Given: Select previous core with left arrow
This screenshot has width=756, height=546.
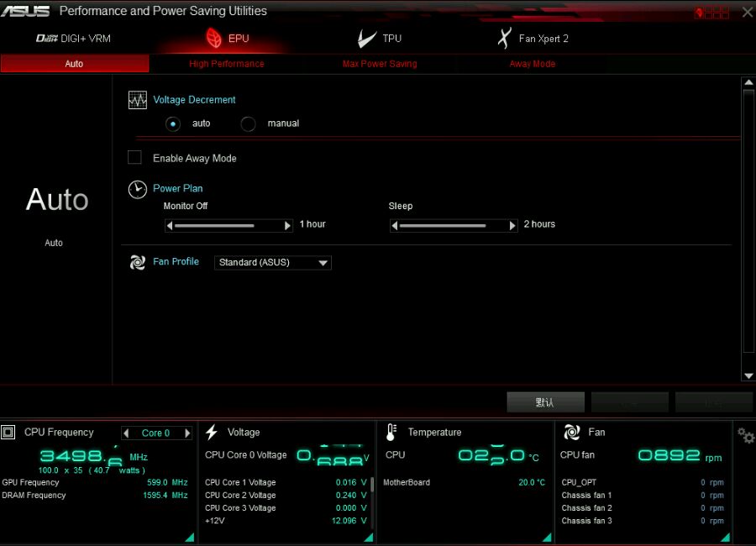Looking at the screenshot, I should (126, 433).
